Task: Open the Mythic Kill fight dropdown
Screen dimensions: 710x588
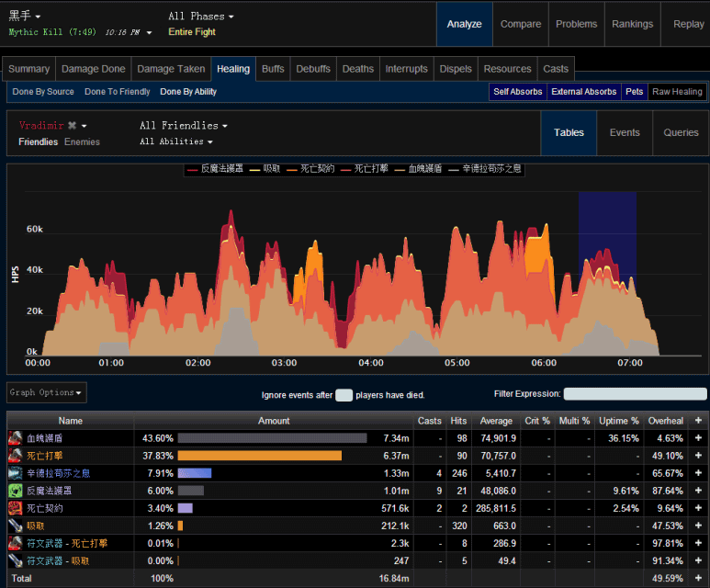Action: tap(80, 32)
